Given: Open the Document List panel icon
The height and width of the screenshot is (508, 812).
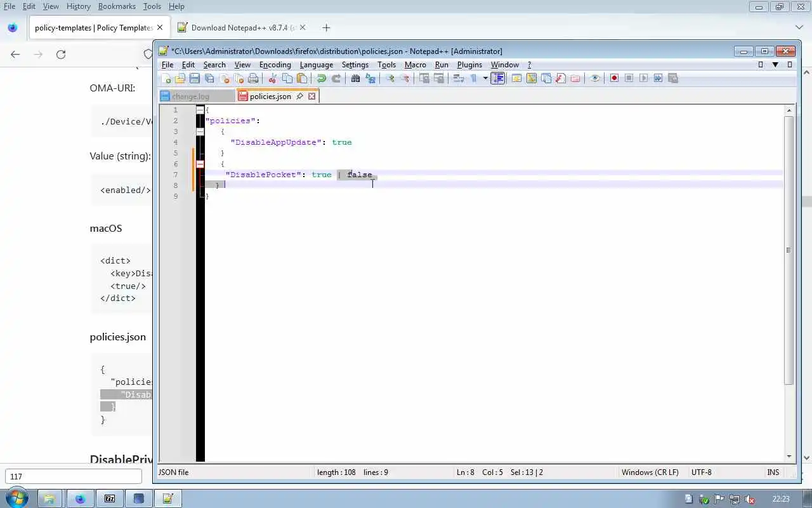Looking at the screenshot, I should click(x=546, y=78).
